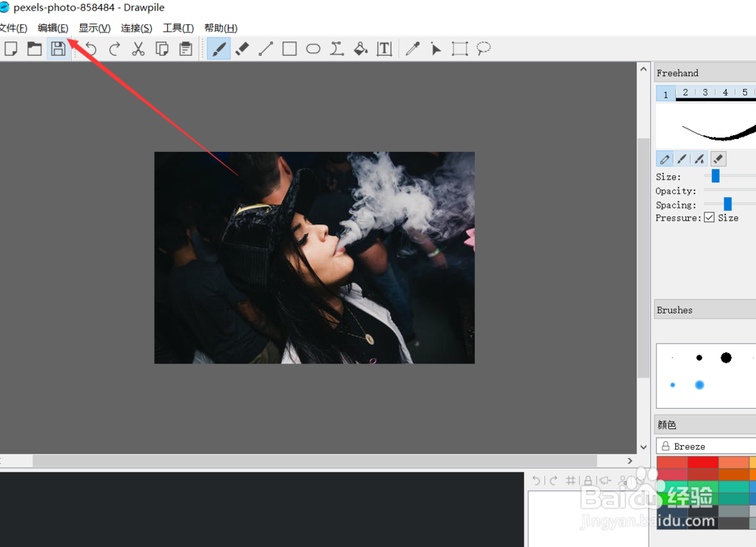This screenshot has height=547, width=756.
Task: Select the medium black brush preset
Action: click(699, 357)
